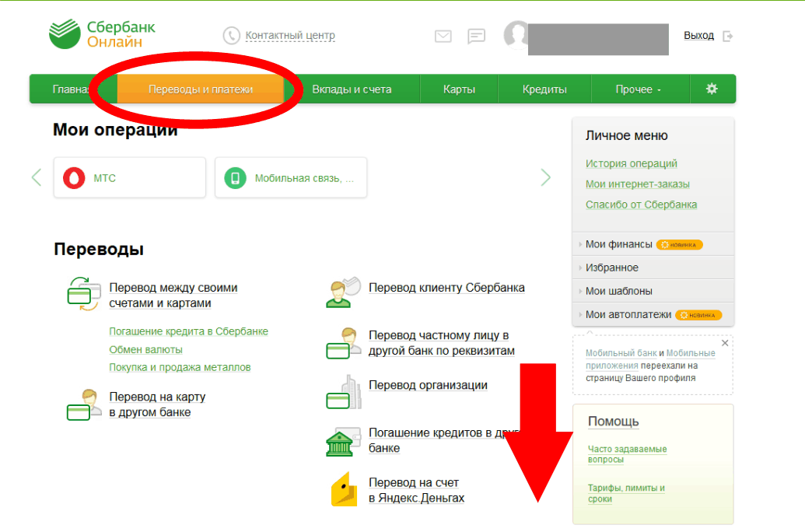Click the Помощь heading link
This screenshot has height=532, width=805.
tap(614, 422)
